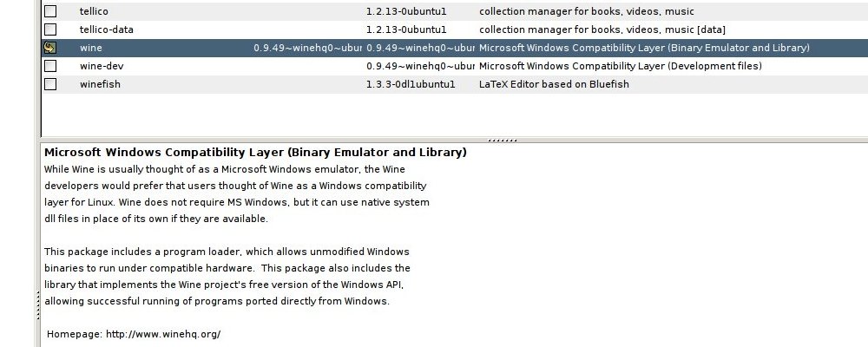
Task: Select the tellico-data package row
Action: (455, 29)
